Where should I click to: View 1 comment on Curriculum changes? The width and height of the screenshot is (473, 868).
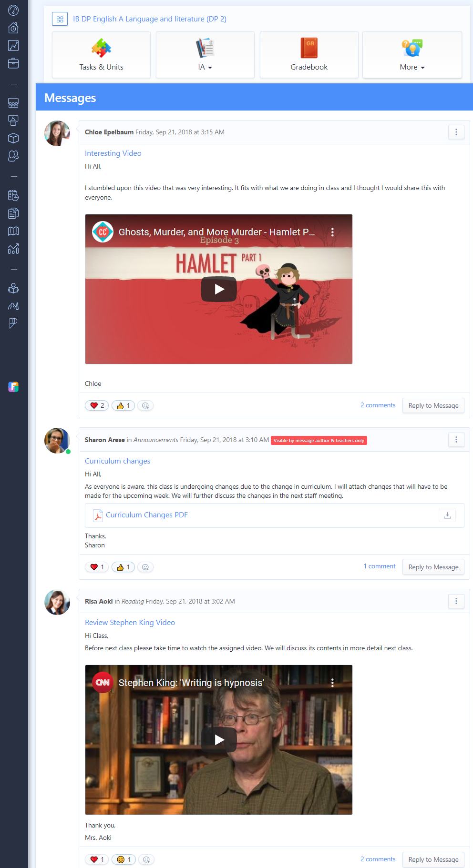(380, 566)
